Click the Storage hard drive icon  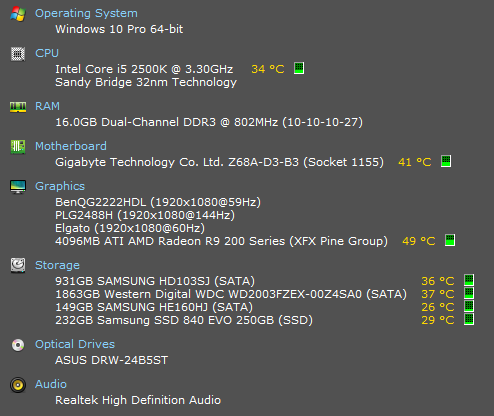[x=18, y=266]
